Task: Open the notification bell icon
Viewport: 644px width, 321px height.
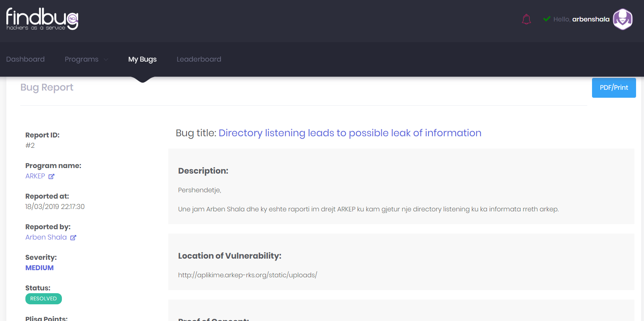Action: point(526,19)
